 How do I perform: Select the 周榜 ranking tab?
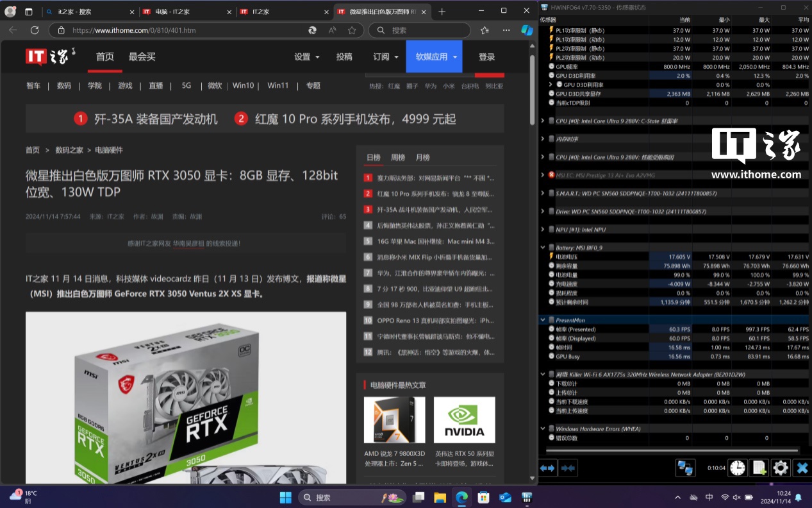pos(398,157)
